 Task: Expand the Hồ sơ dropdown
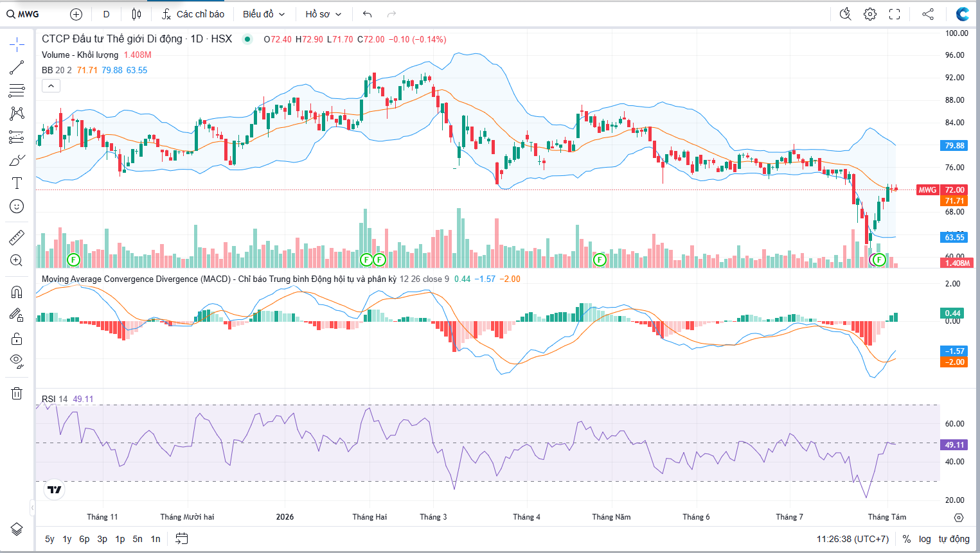click(x=323, y=14)
